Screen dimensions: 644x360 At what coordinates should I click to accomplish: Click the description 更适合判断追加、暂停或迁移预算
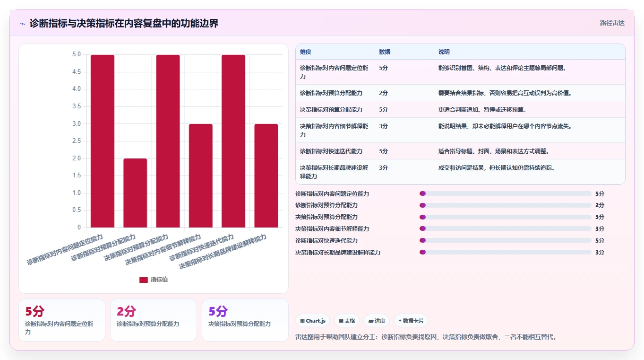pos(482,109)
